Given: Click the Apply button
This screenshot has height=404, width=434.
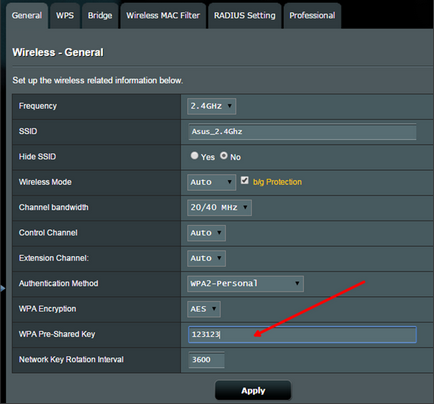Looking at the screenshot, I should point(253,390).
